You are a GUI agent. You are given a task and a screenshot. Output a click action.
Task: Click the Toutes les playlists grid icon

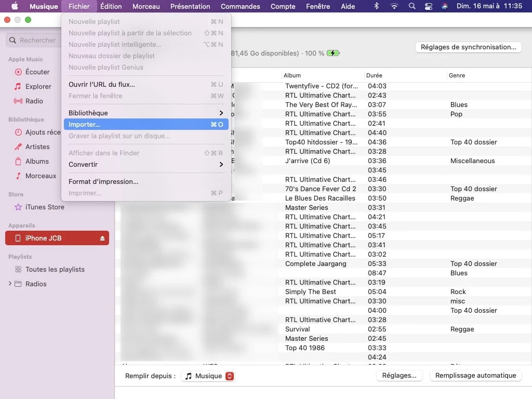coord(18,270)
